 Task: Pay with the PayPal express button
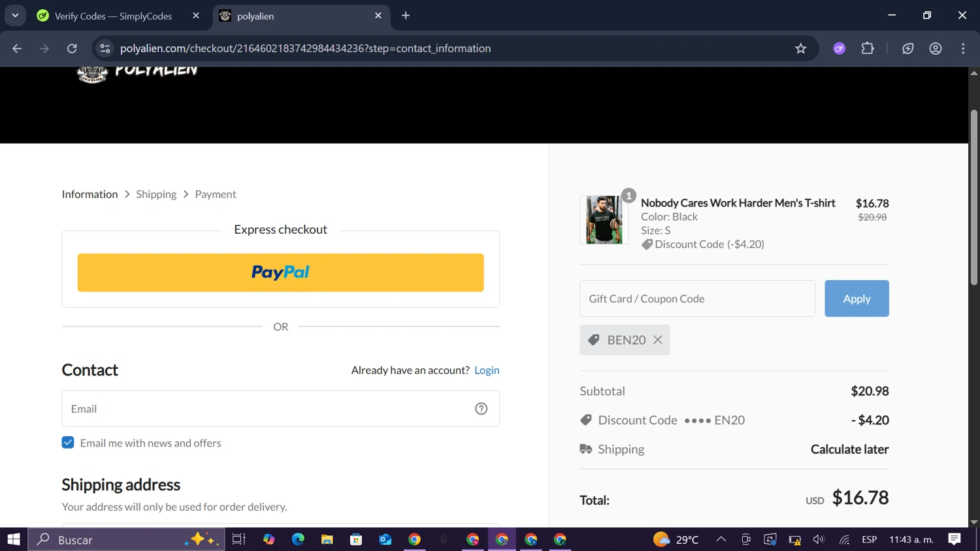(x=280, y=272)
